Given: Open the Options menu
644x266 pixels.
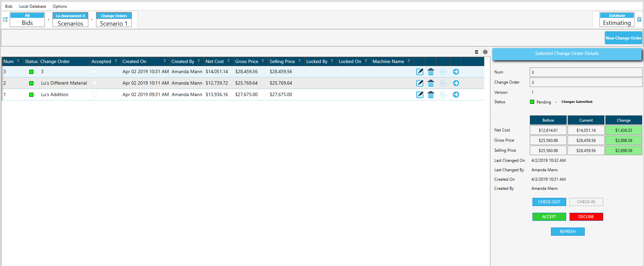Looking at the screenshot, I should click(60, 6).
